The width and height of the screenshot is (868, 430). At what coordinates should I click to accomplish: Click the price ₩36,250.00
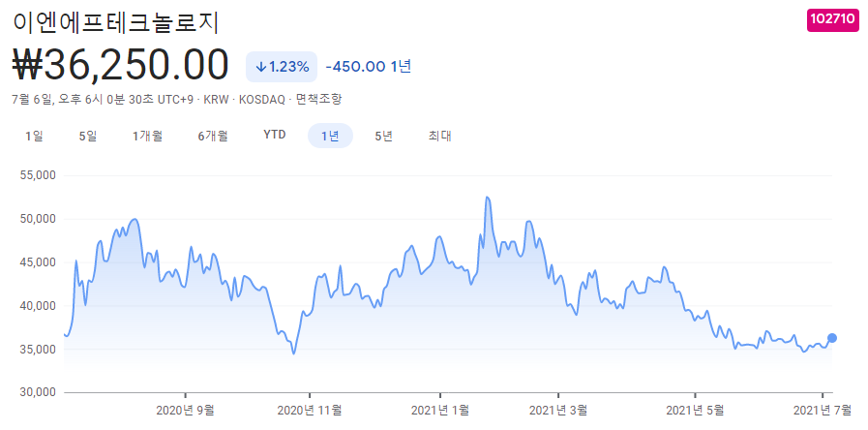click(x=120, y=65)
